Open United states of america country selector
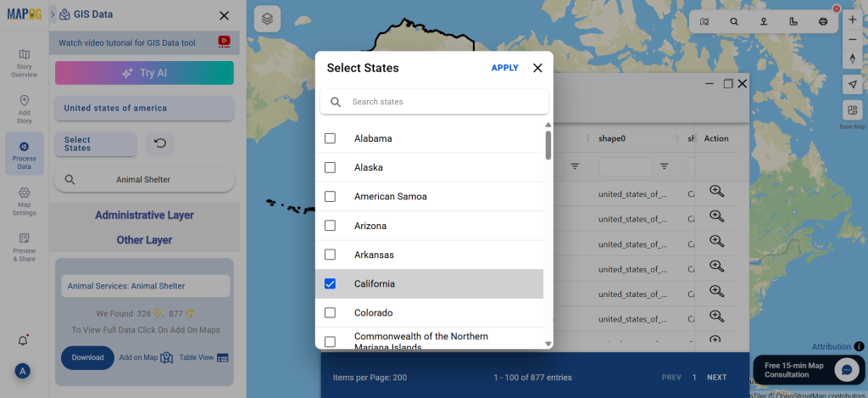The height and width of the screenshot is (398, 868). (144, 108)
